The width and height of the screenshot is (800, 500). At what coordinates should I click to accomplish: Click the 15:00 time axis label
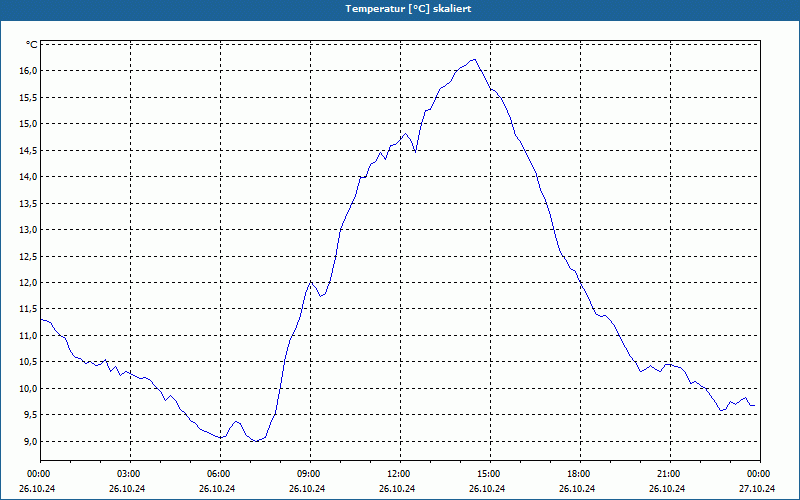(490, 474)
